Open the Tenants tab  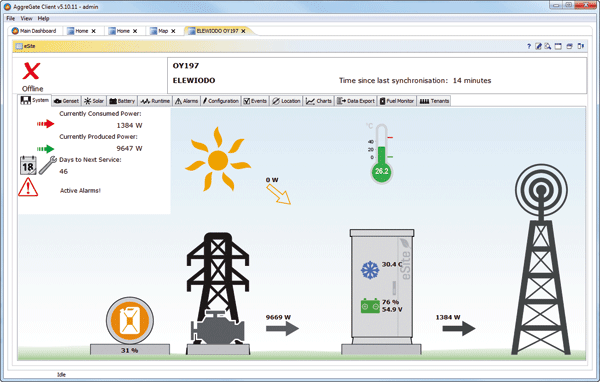tap(434, 101)
